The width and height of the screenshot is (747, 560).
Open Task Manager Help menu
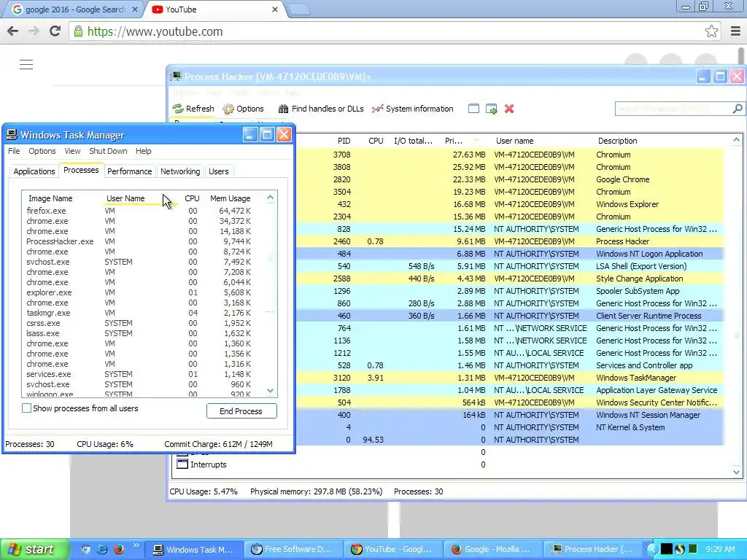point(144,151)
